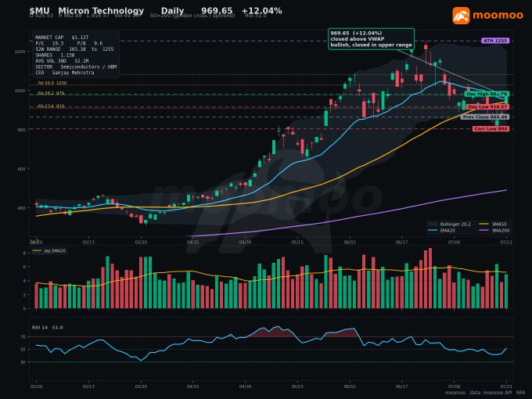Click the 52W RANGE 183.38 to 1255 line
This screenshot has width=532, height=399.
point(74,49)
